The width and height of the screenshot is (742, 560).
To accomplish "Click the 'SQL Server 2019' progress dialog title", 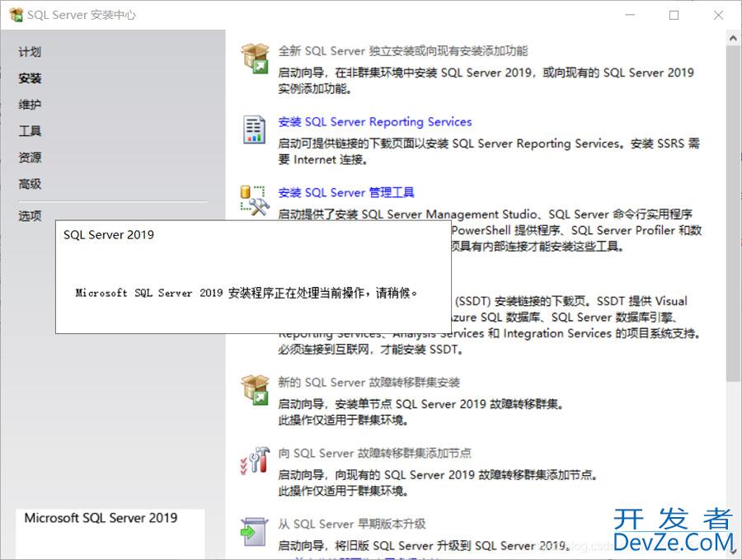I will coord(109,235).
